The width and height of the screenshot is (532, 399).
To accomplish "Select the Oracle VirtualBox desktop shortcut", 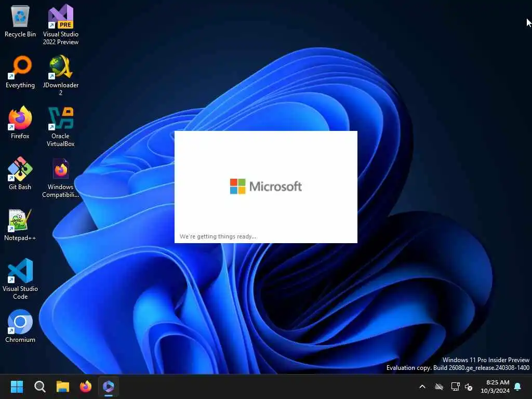I will click(61, 127).
